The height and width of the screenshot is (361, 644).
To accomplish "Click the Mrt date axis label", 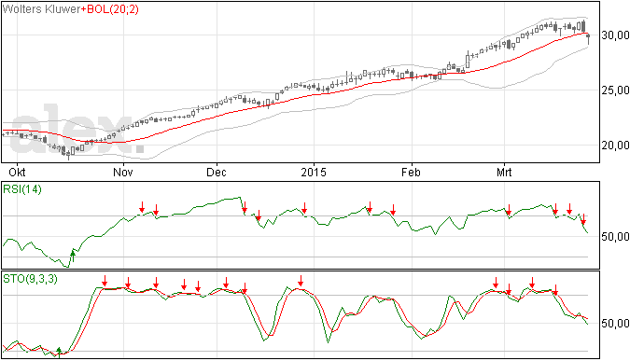I will click(504, 172).
